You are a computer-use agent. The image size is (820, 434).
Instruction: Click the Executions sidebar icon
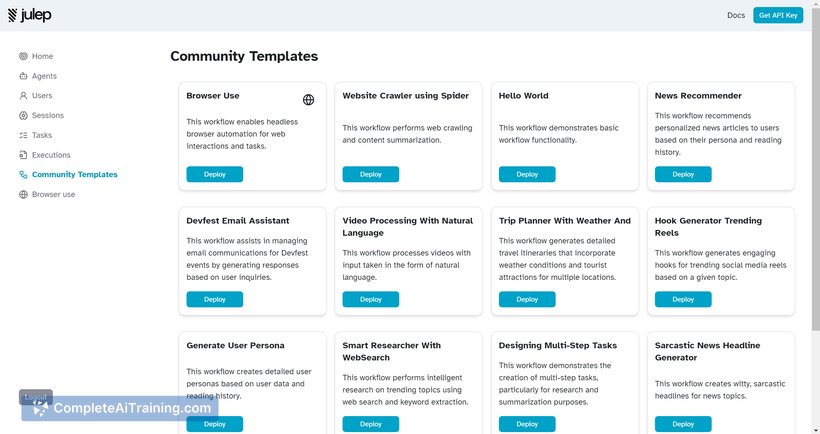23,155
